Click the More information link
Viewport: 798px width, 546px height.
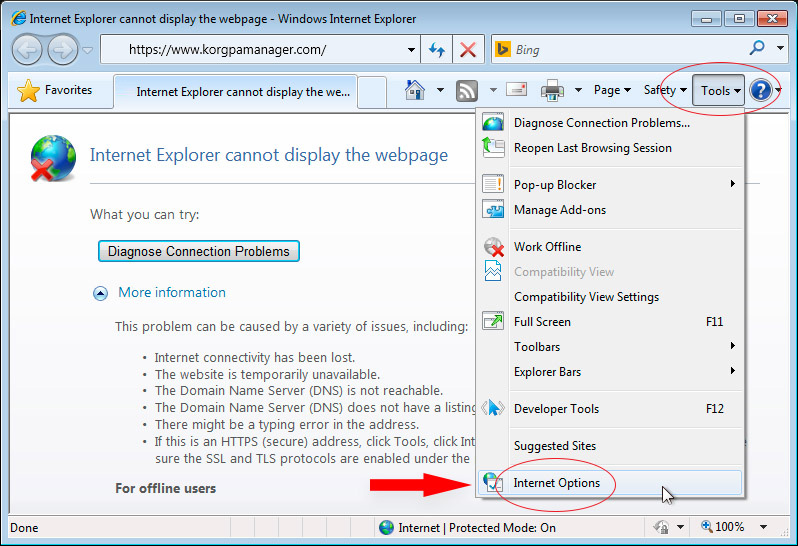pos(172,293)
